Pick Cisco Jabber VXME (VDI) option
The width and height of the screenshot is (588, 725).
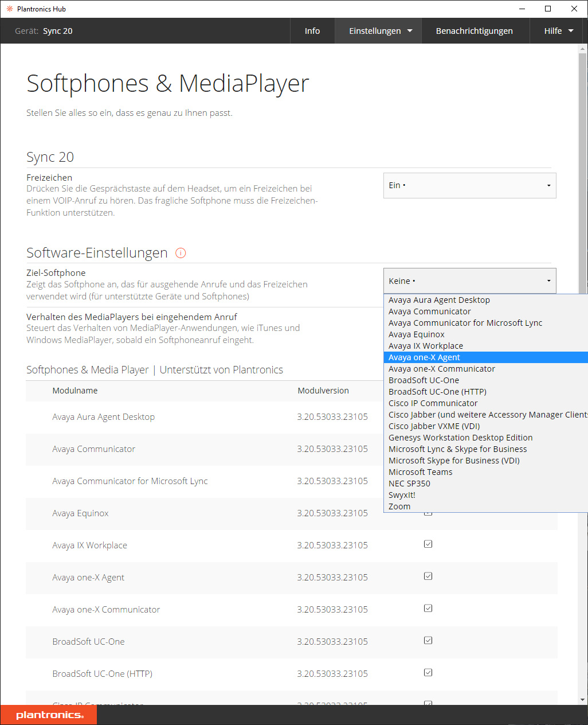tap(434, 426)
